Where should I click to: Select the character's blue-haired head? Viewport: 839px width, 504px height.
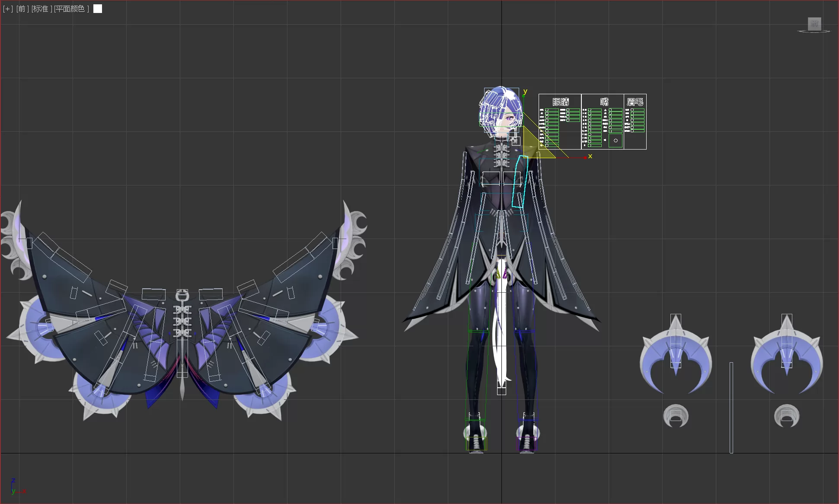point(501,112)
